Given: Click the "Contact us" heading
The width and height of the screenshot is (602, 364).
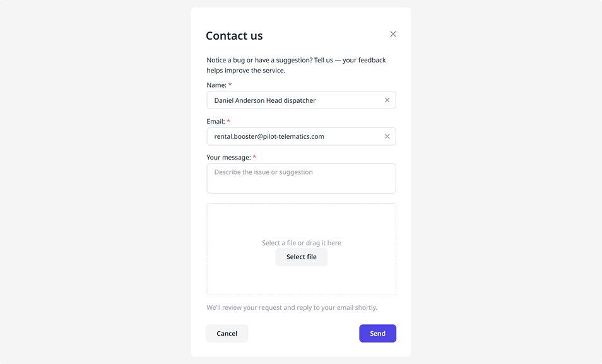Looking at the screenshot, I should point(234,36).
